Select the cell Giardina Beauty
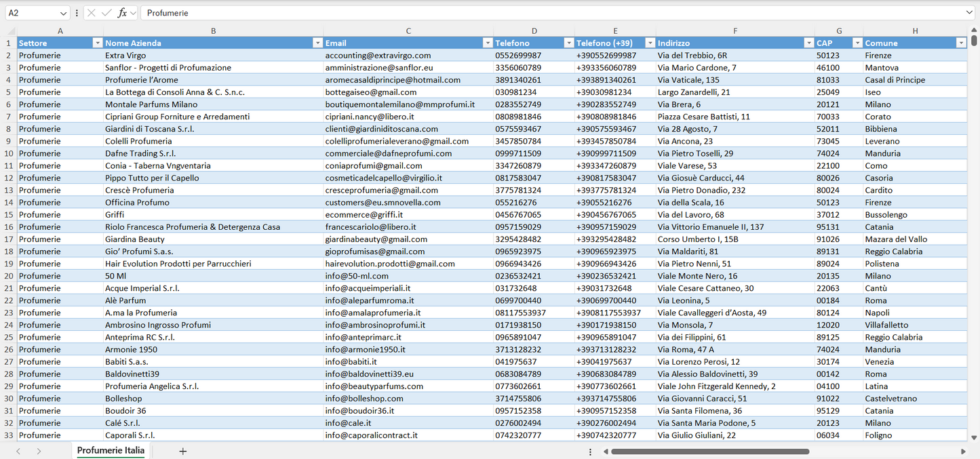Viewport: 980px width, 459px height. tap(214, 239)
